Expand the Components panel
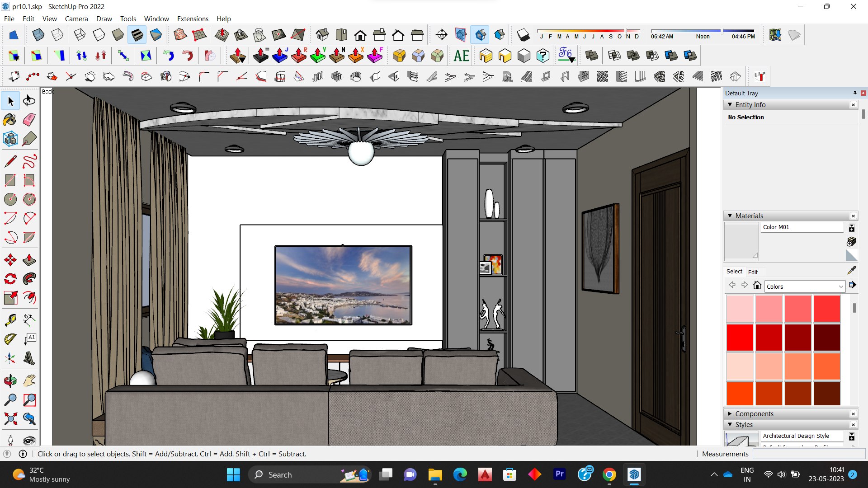This screenshot has height=488, width=868. (x=730, y=413)
